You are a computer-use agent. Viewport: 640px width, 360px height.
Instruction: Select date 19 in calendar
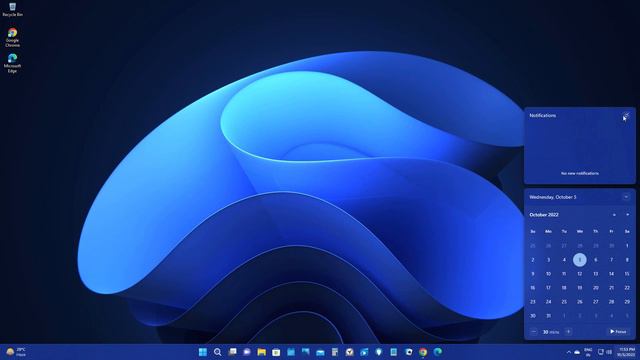(x=580, y=288)
